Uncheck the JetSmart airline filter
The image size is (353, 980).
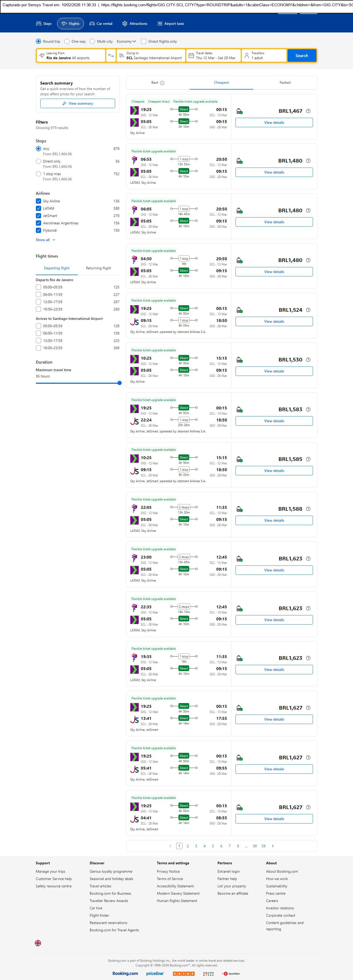[38, 216]
